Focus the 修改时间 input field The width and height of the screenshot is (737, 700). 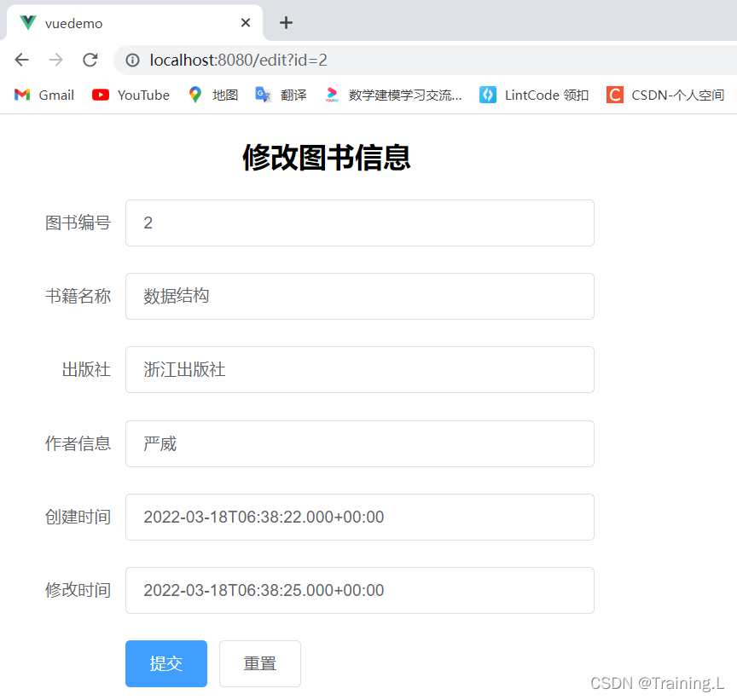pyautogui.click(x=360, y=590)
